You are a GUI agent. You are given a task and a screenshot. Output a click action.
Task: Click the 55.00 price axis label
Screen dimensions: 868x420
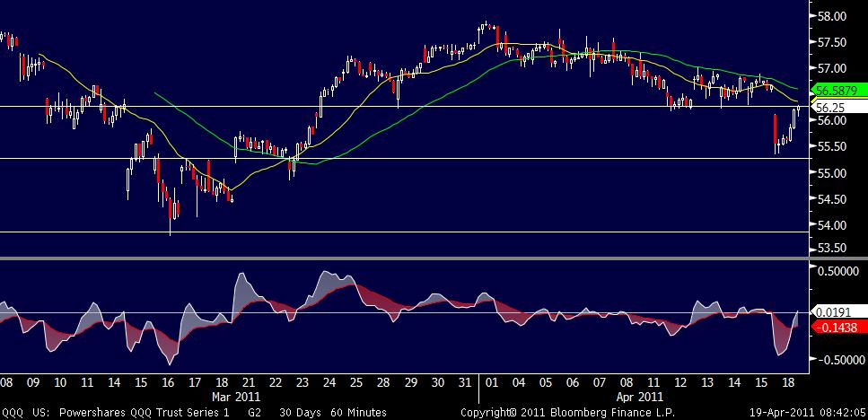(831, 173)
